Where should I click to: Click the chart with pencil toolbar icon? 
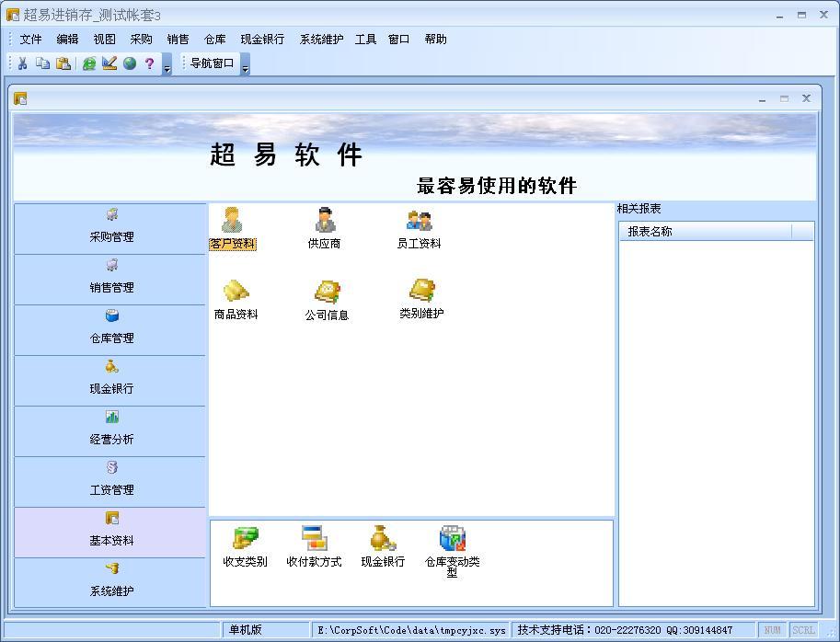[109, 63]
